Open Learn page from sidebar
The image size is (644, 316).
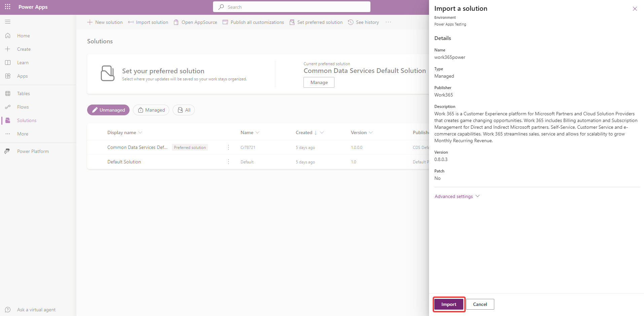[23, 63]
